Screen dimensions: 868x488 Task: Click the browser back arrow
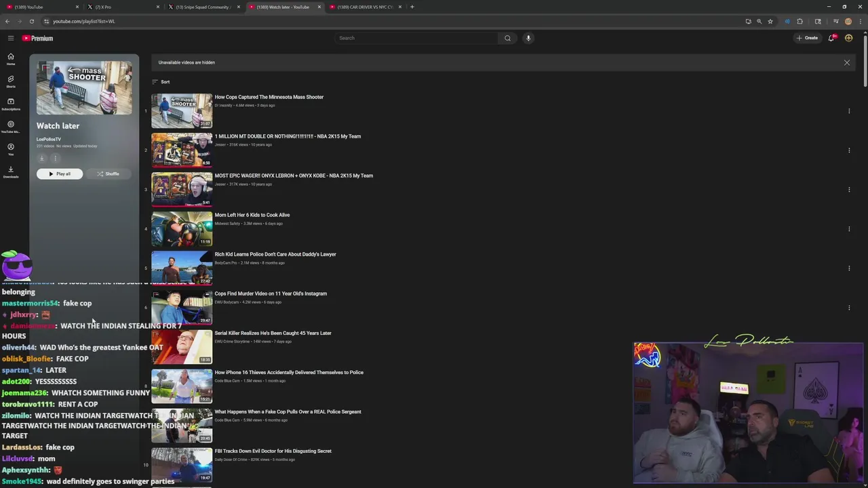[x=7, y=21]
